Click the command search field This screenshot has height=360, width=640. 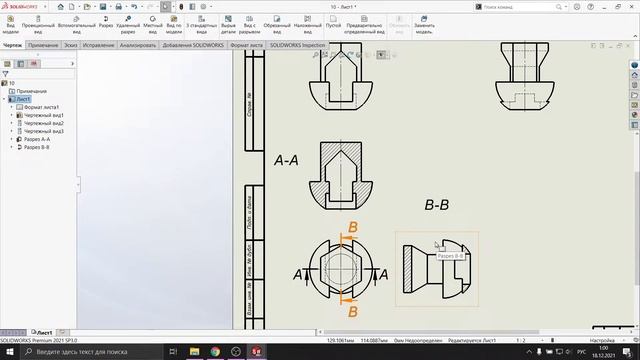[x=520, y=7]
